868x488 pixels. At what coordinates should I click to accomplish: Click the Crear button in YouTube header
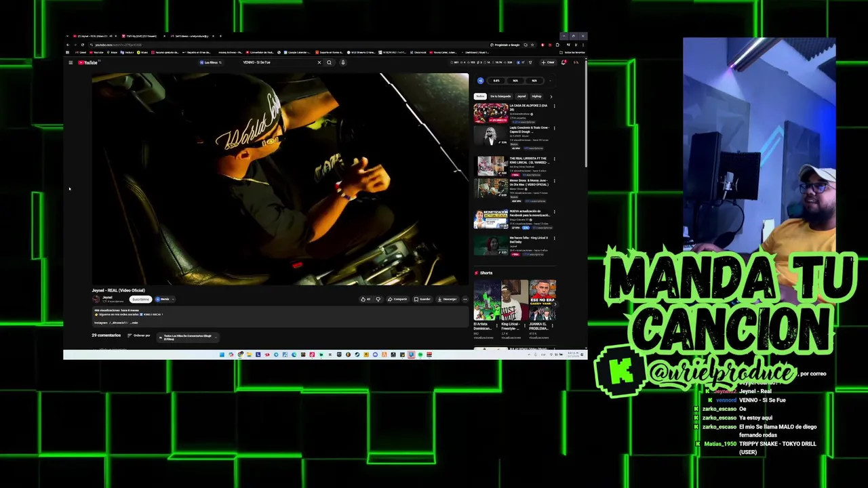click(548, 62)
